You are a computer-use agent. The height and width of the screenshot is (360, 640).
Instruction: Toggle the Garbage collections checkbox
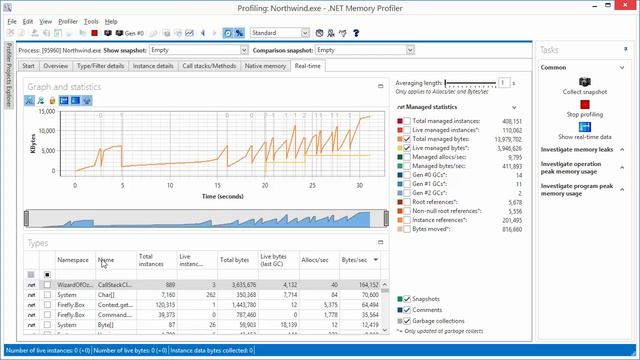coord(407,321)
